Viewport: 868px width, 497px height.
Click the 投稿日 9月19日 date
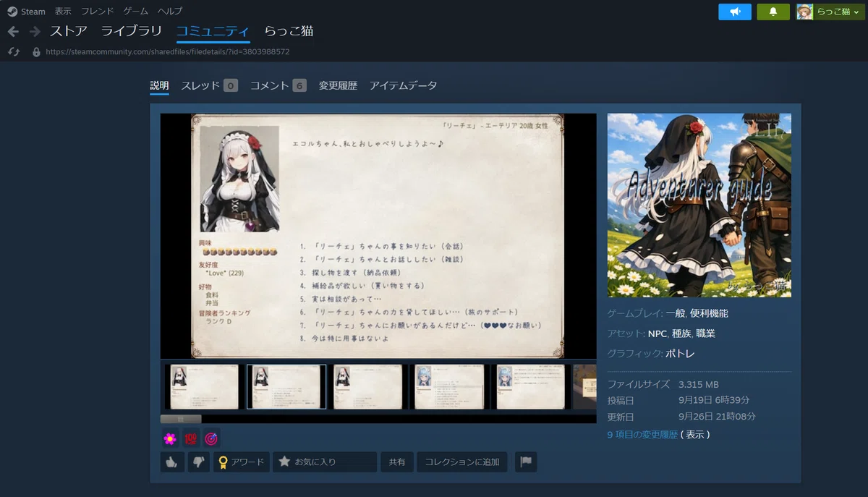pyautogui.click(x=714, y=400)
